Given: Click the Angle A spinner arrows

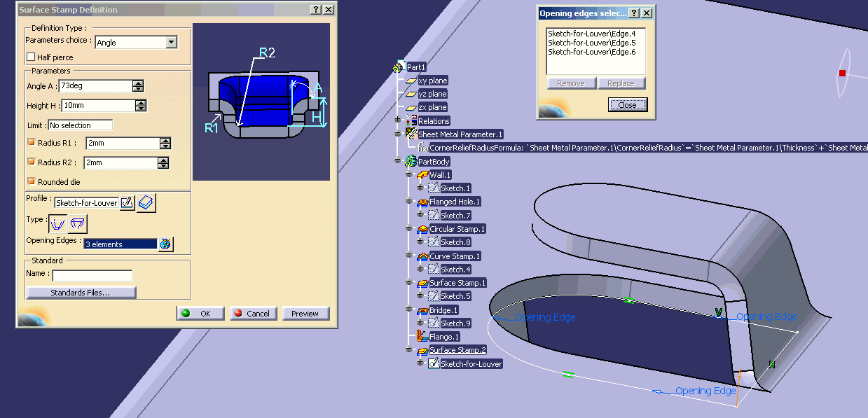Looking at the screenshot, I should point(138,86).
